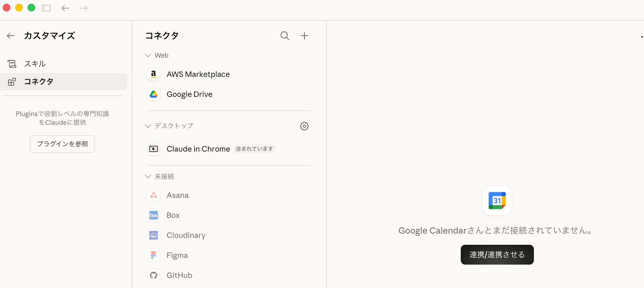Minimize window with yellow button
The height and width of the screenshot is (288, 644).
coord(19,8)
